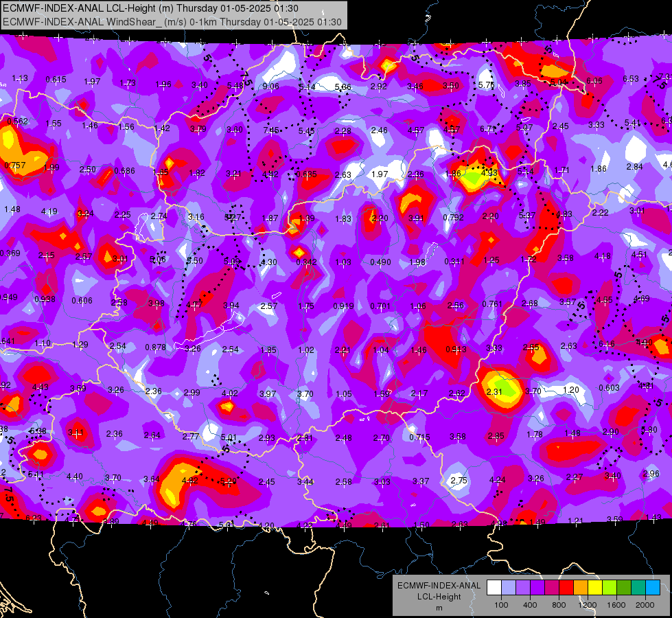Click the orange legend swatch
Image resolution: width=672 pixels, height=618 pixels.
(581, 588)
